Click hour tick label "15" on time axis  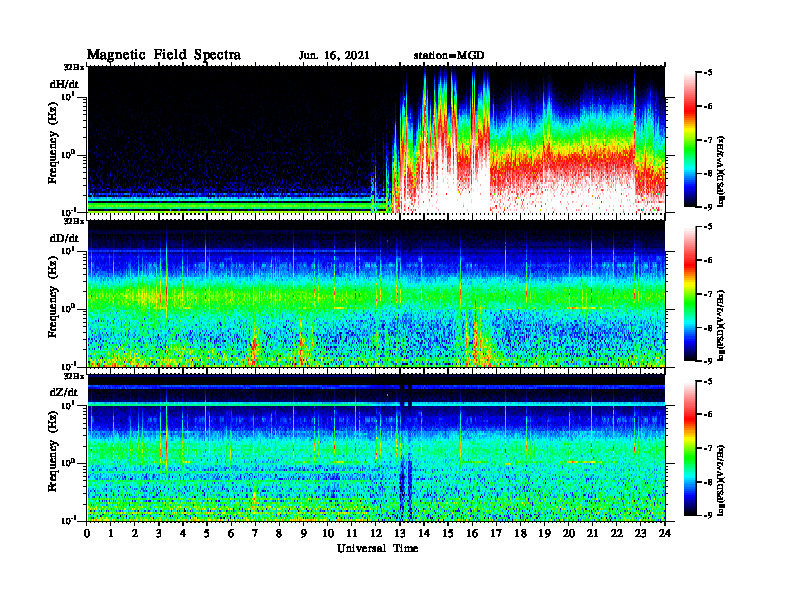click(448, 534)
